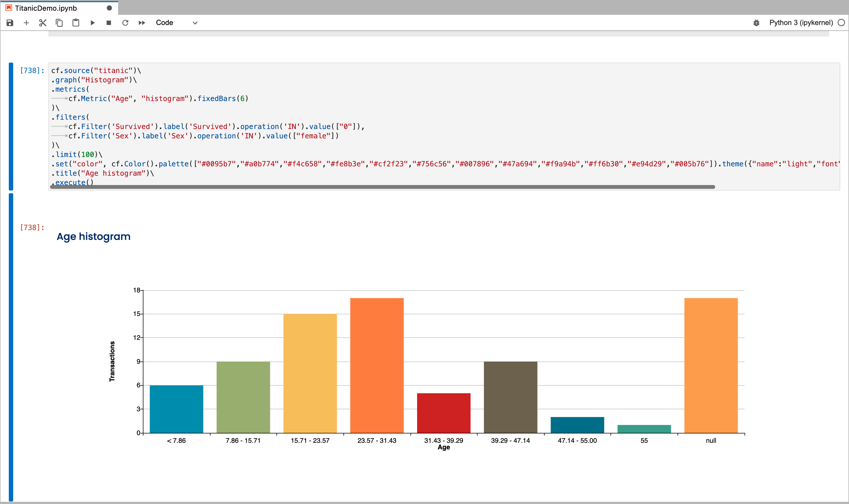Cut the selected cell with the scissors icon
Viewport: 849px width, 504px height.
[43, 23]
